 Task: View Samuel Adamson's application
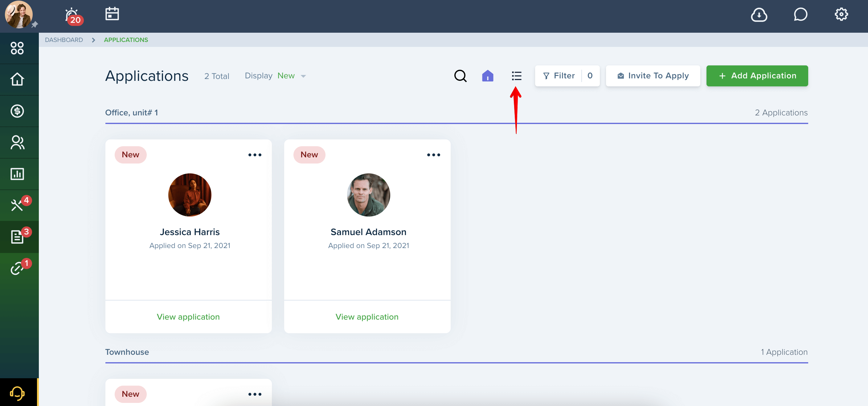click(367, 317)
